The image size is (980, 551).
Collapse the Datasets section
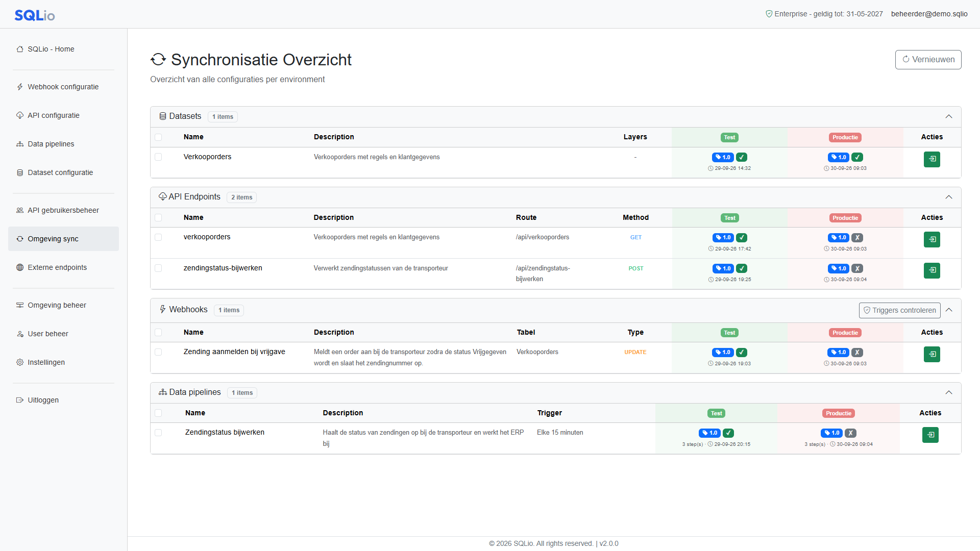(x=949, y=116)
